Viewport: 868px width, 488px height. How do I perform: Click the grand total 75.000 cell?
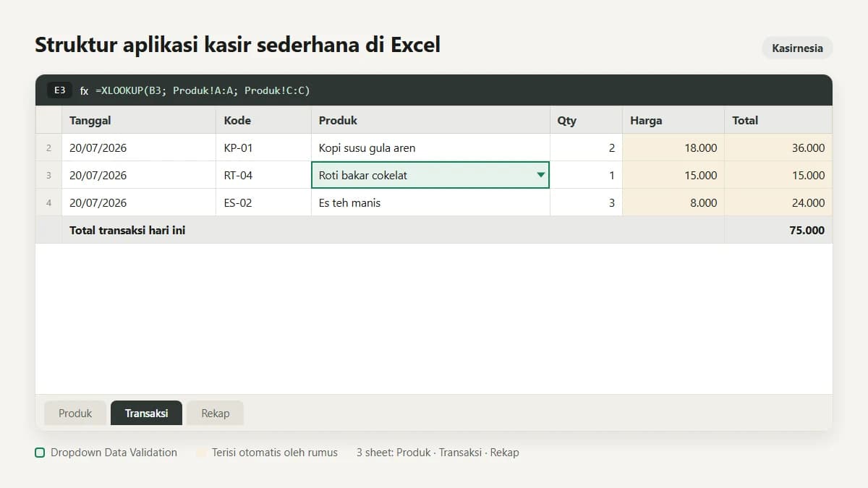778,230
